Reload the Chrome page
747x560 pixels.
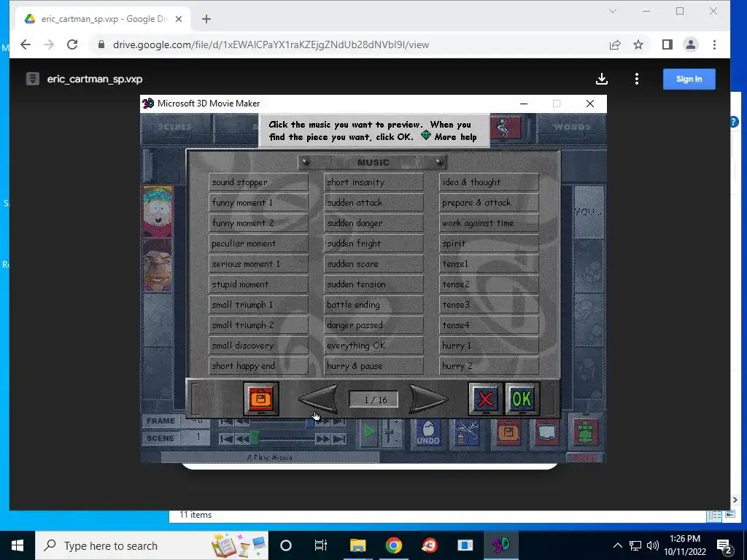point(72,44)
